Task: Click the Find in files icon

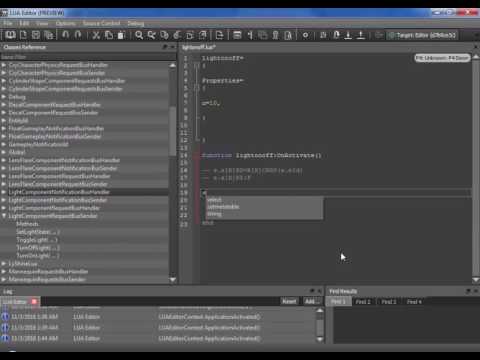Action: click(x=164, y=35)
